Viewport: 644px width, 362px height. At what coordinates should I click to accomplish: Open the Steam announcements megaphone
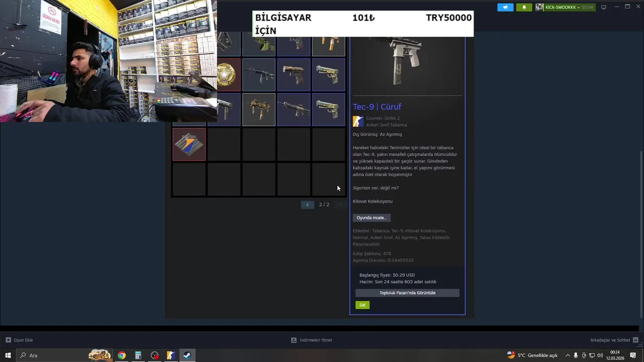pos(505,7)
